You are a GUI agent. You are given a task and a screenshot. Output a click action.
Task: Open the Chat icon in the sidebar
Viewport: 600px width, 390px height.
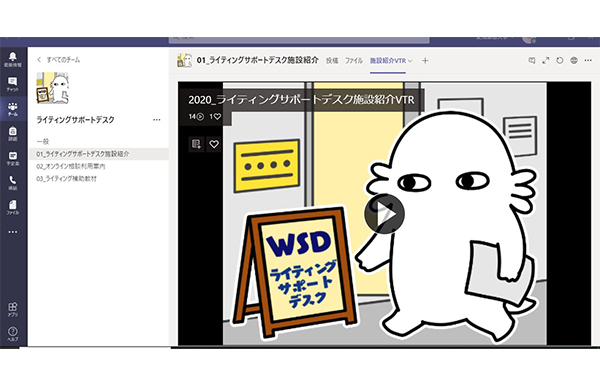13,84
